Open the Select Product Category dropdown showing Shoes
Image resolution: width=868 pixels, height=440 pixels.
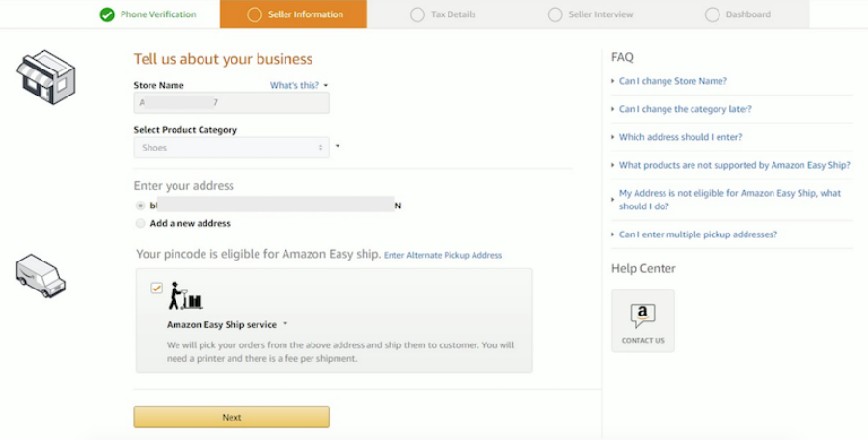[x=231, y=148]
